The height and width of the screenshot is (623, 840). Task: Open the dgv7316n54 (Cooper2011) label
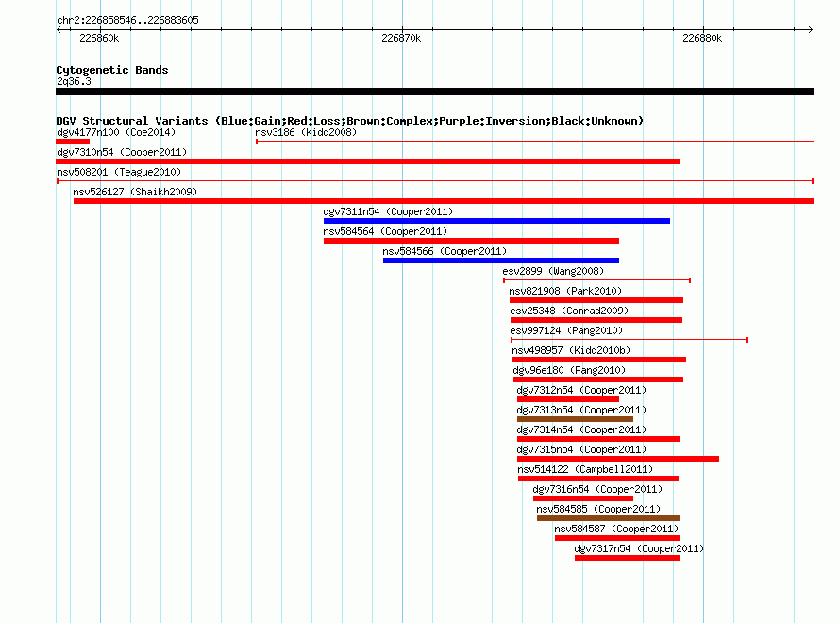point(597,489)
